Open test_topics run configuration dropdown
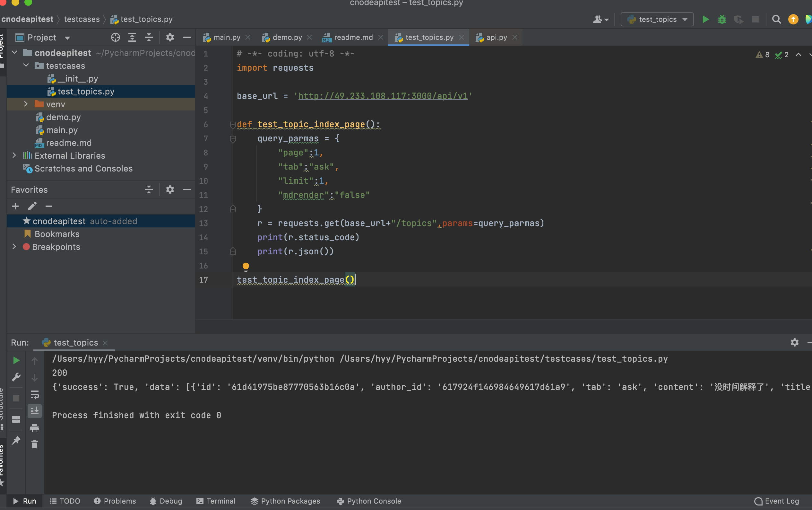The height and width of the screenshot is (510, 812). pos(657,19)
